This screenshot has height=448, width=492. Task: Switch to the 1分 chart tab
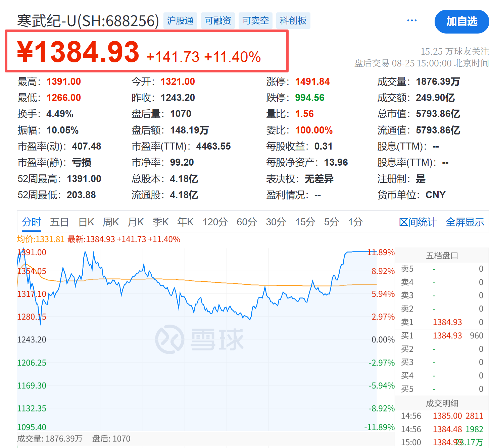[356, 222]
